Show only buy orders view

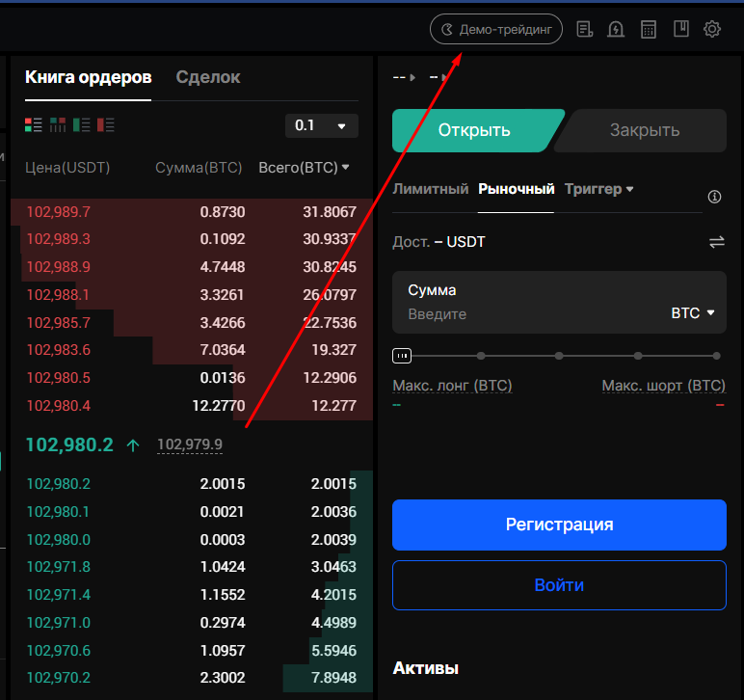82,125
